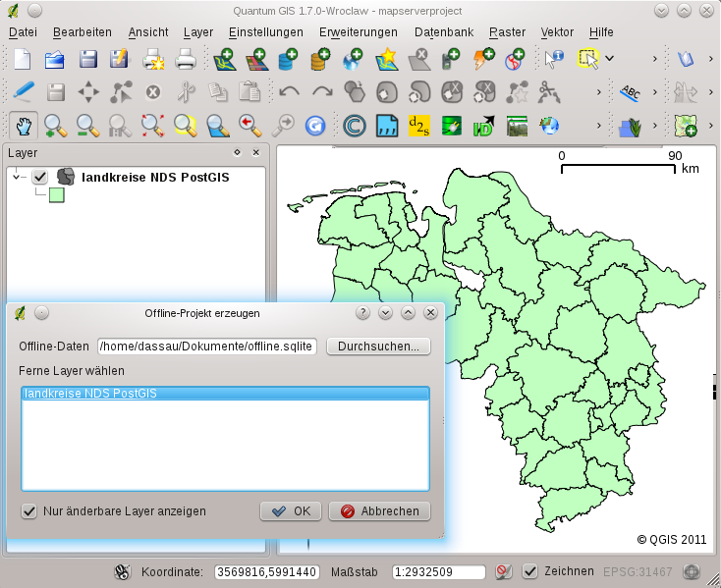Viewport: 721px width, 588px height.
Task: Open new print composer icon
Action: tap(153, 59)
